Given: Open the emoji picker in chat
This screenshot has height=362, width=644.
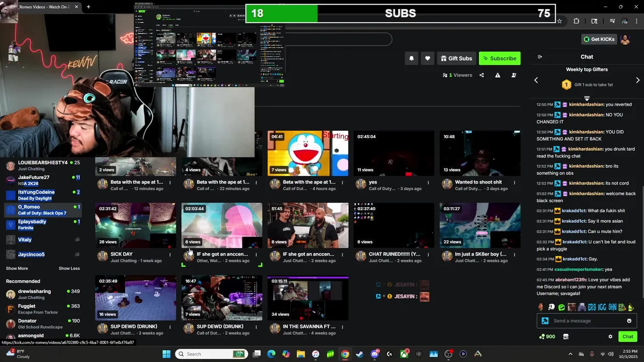Looking at the screenshot, I should pyautogui.click(x=629, y=321).
